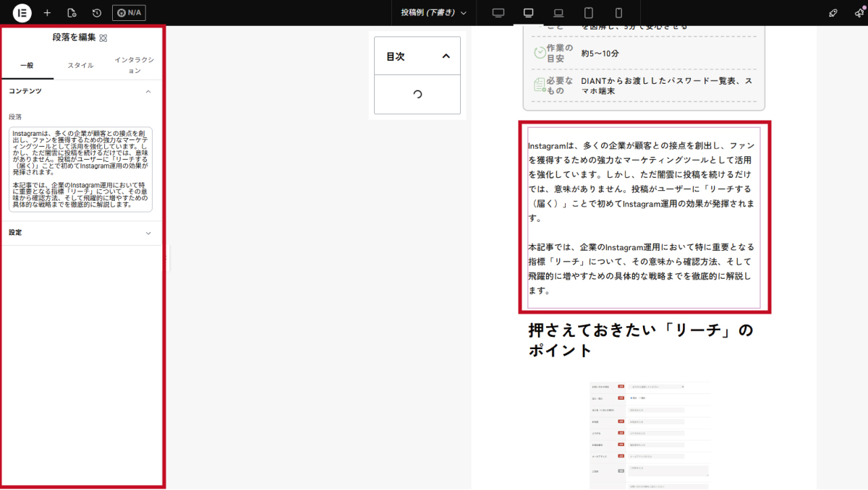Screen dimensions: 868x490
Task: Open the インタラクション tab
Action: tap(135, 66)
